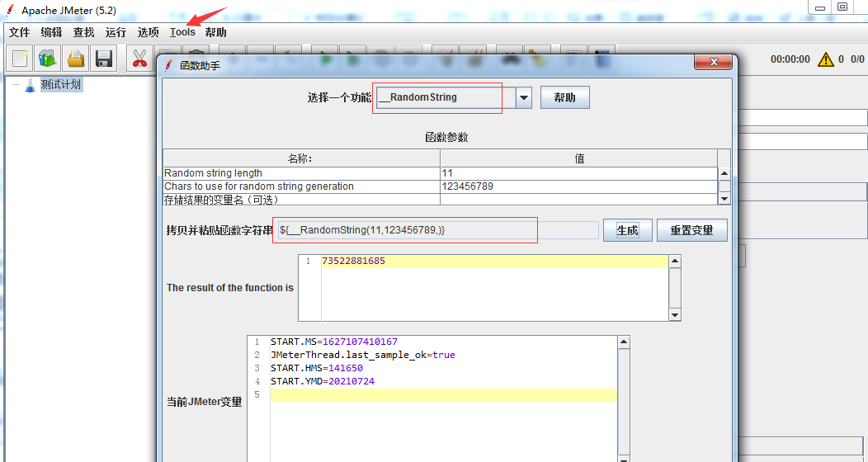This screenshot has height=462, width=868.
Task: Click the 名称 column header
Action: coord(301,158)
